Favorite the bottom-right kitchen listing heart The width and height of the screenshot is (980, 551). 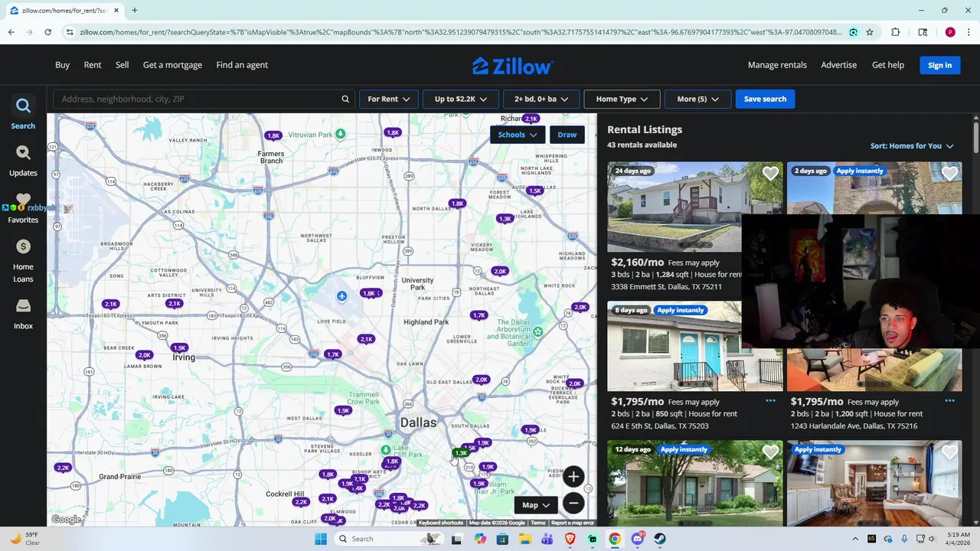click(949, 453)
